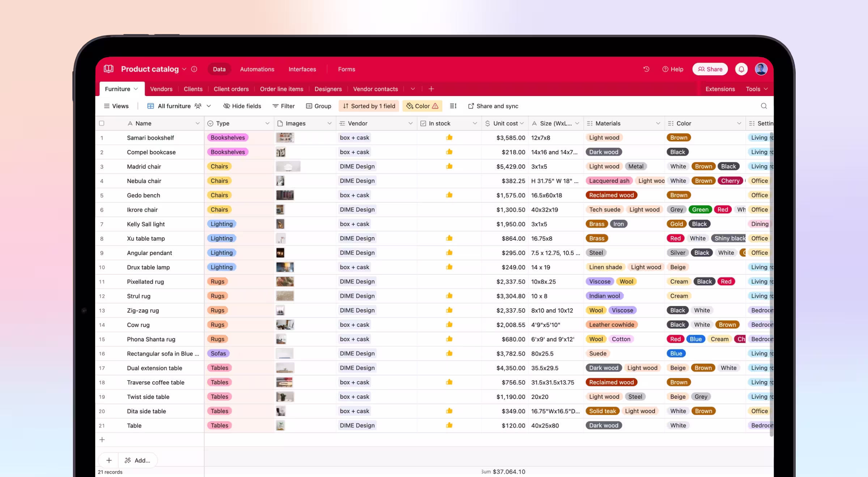868x477 pixels.
Task: Open the base history clock icon
Action: coord(646,69)
